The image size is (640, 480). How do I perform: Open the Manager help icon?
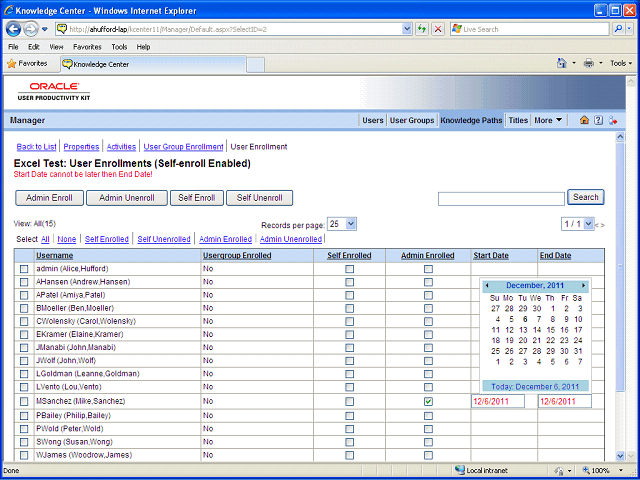click(x=598, y=120)
